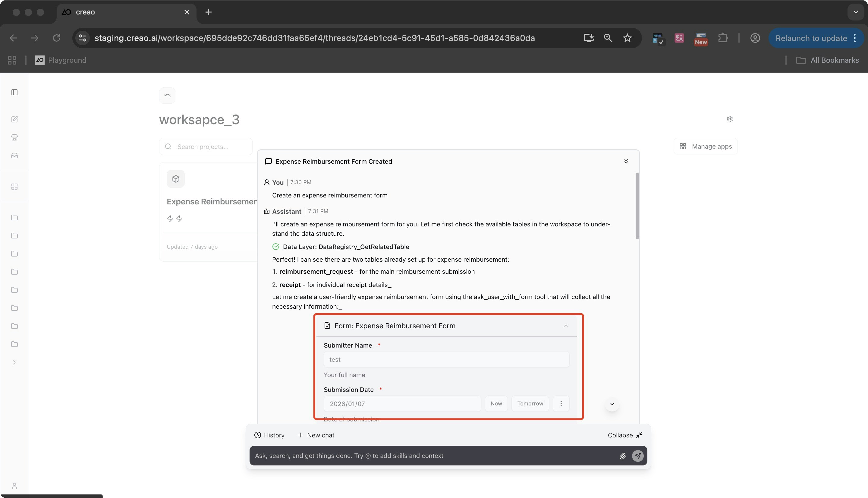Click the Manage apps button
Image resolution: width=868 pixels, height=498 pixels.
click(706, 147)
